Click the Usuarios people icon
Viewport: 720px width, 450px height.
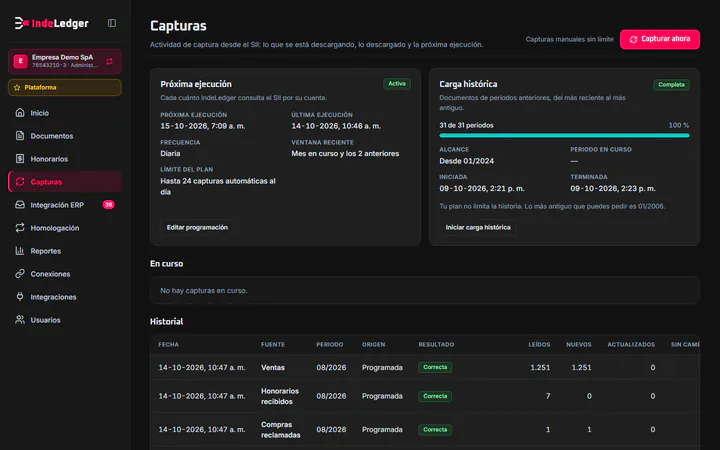pos(20,320)
